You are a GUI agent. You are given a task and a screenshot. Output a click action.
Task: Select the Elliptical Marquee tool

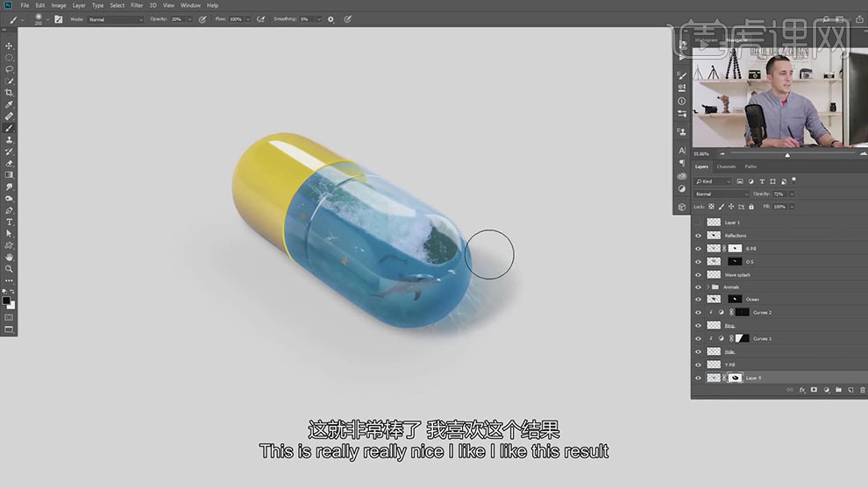pos(9,58)
